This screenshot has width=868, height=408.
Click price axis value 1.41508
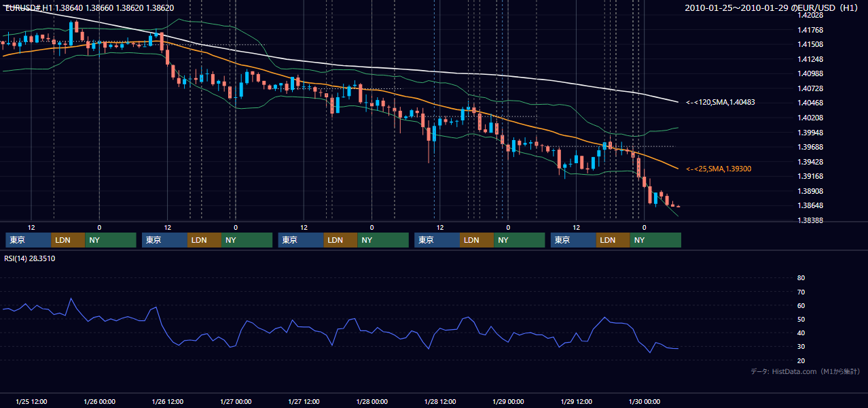pos(810,44)
